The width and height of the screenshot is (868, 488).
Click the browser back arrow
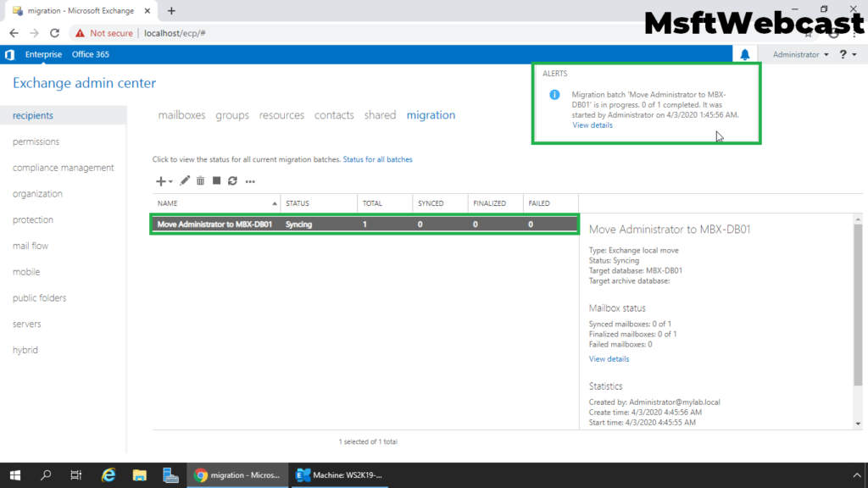(x=14, y=33)
